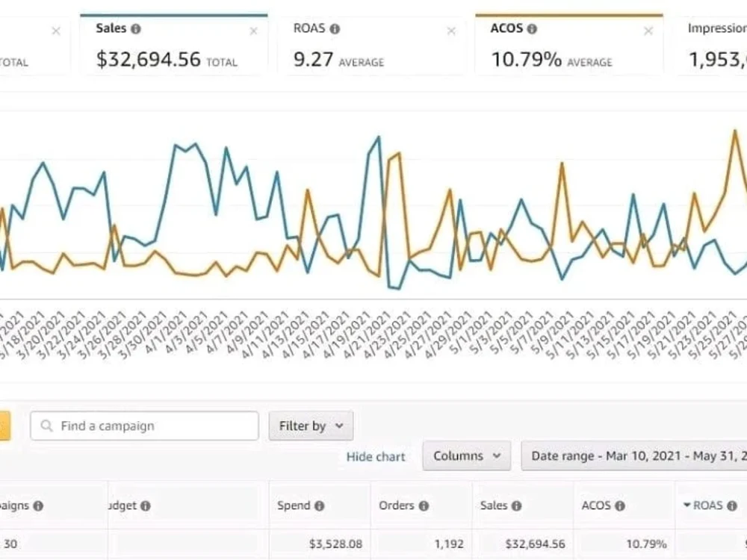Image resolution: width=747 pixels, height=560 pixels.
Task: Click the 9.27 ROAS average value
Action: (313, 60)
